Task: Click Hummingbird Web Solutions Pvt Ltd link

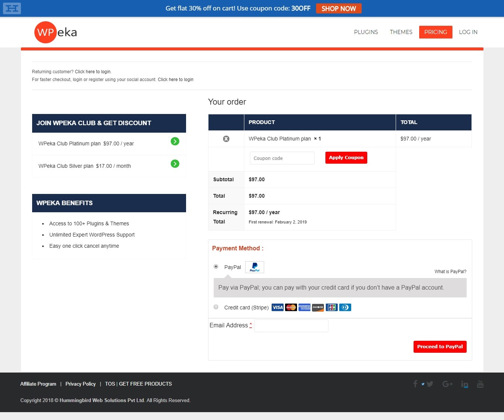Action: [x=102, y=400]
